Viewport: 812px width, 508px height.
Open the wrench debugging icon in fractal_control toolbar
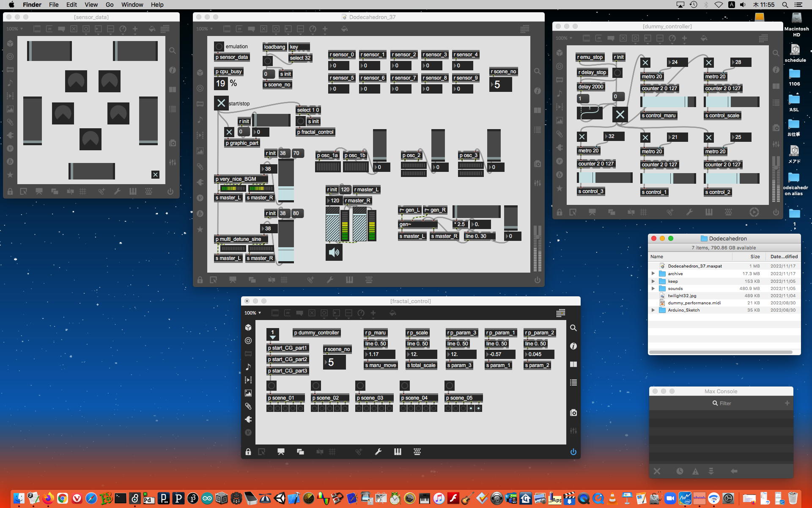378,452
